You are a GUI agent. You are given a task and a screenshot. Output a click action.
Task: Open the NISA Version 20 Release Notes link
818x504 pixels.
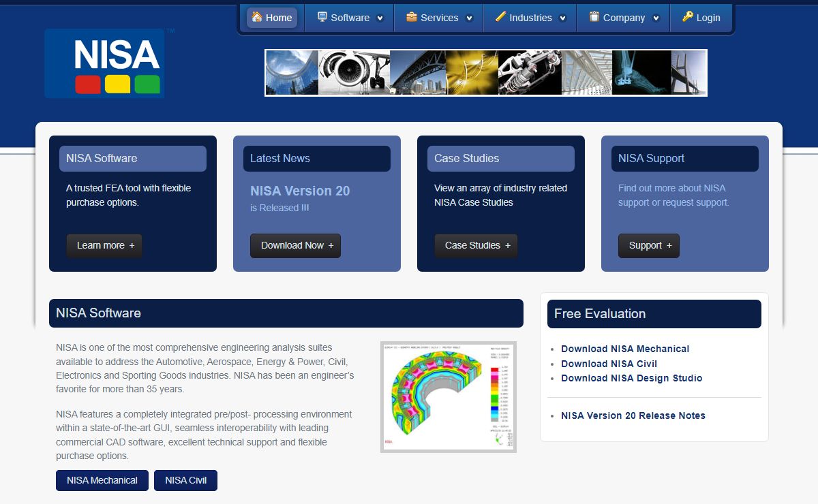pyautogui.click(x=633, y=415)
